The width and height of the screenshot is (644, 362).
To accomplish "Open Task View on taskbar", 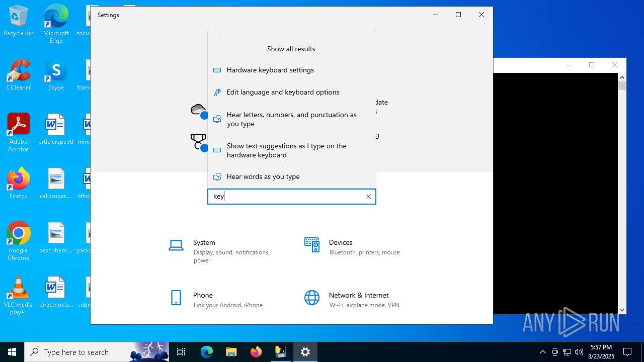I will click(181, 352).
